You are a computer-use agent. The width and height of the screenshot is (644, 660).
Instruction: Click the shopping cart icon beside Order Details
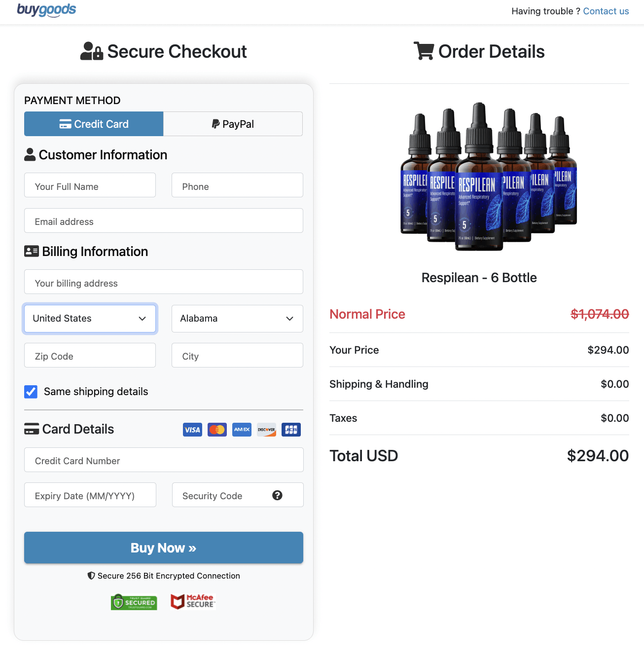coord(424,51)
